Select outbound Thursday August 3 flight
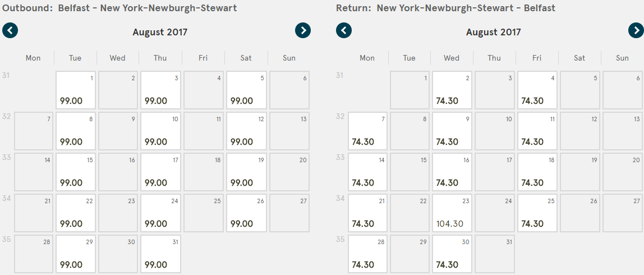Viewport: 644px width, 275px height. click(x=161, y=90)
